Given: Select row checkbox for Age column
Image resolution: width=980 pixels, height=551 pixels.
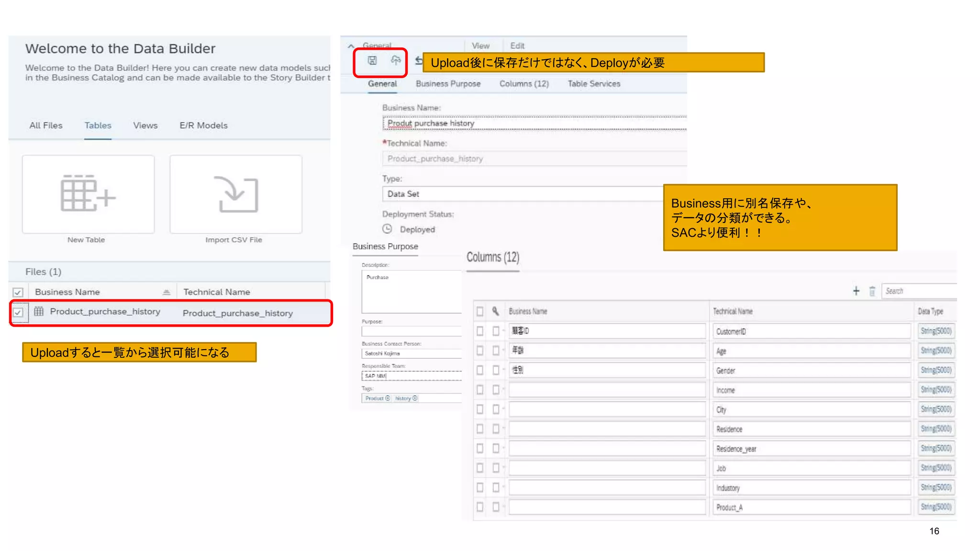Looking at the screenshot, I should [480, 351].
